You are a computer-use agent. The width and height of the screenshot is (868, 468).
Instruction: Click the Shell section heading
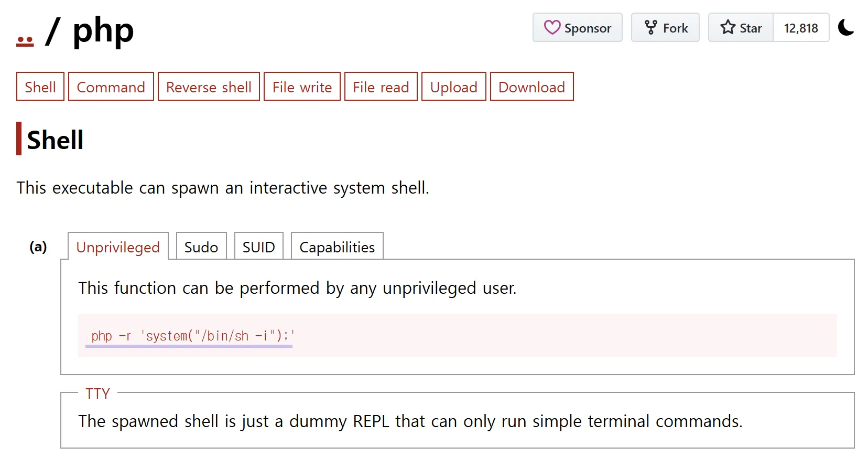click(55, 140)
